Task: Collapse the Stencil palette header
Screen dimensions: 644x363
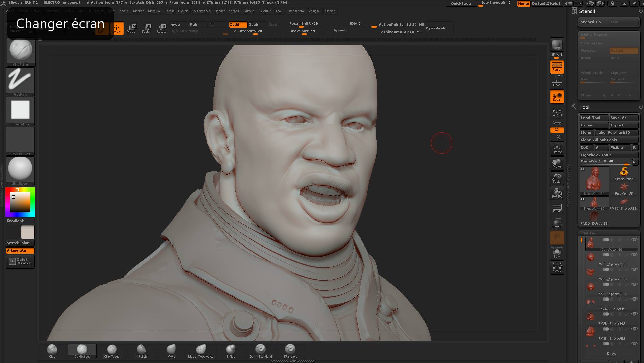Action: click(x=587, y=11)
